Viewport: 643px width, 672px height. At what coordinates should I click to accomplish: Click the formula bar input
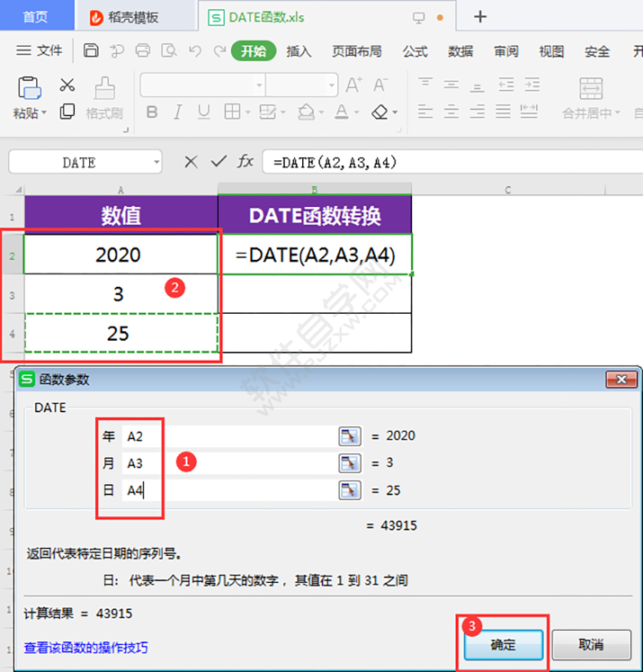pyautogui.click(x=452, y=162)
